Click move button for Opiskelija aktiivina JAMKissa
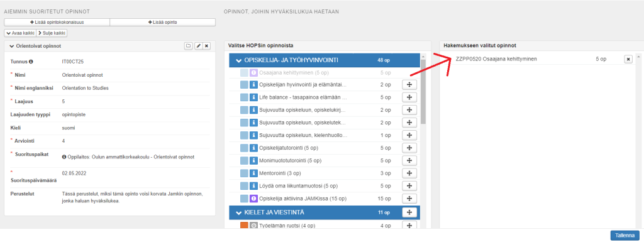644x242 pixels. tap(409, 199)
